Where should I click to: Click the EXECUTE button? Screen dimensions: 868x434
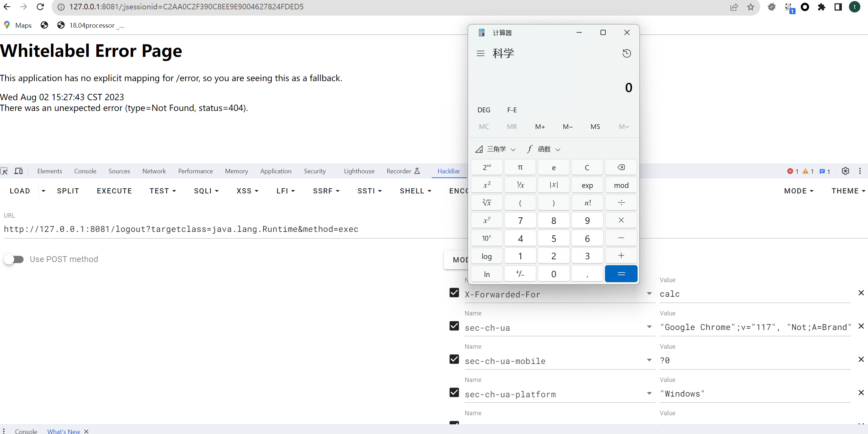tap(114, 191)
